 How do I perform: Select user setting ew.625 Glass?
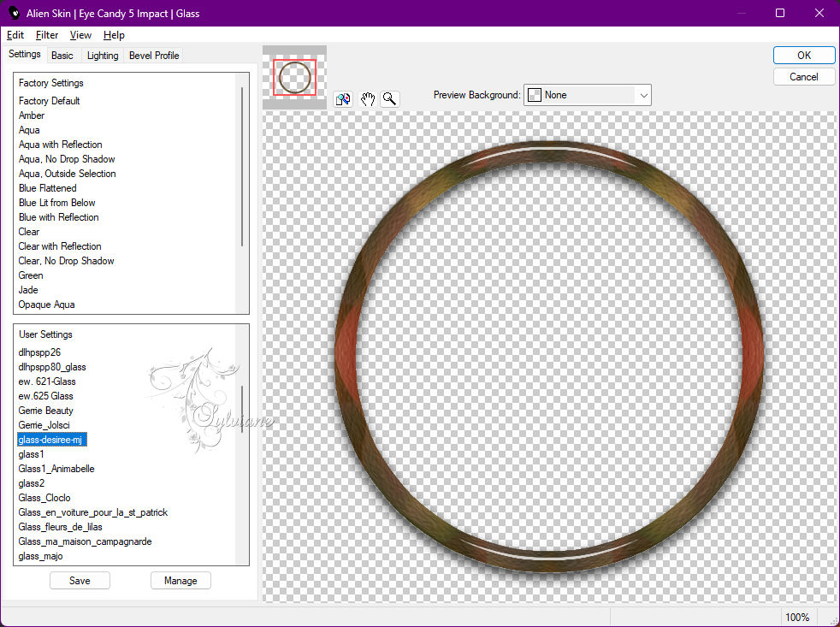[x=45, y=395]
